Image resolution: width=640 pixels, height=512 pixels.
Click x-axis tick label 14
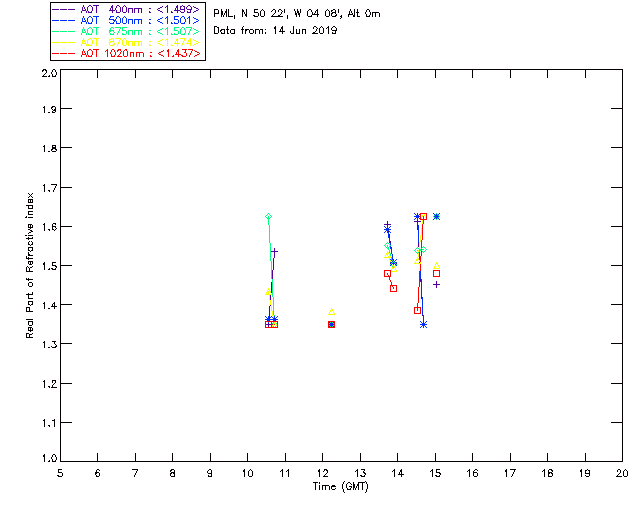(x=398, y=473)
